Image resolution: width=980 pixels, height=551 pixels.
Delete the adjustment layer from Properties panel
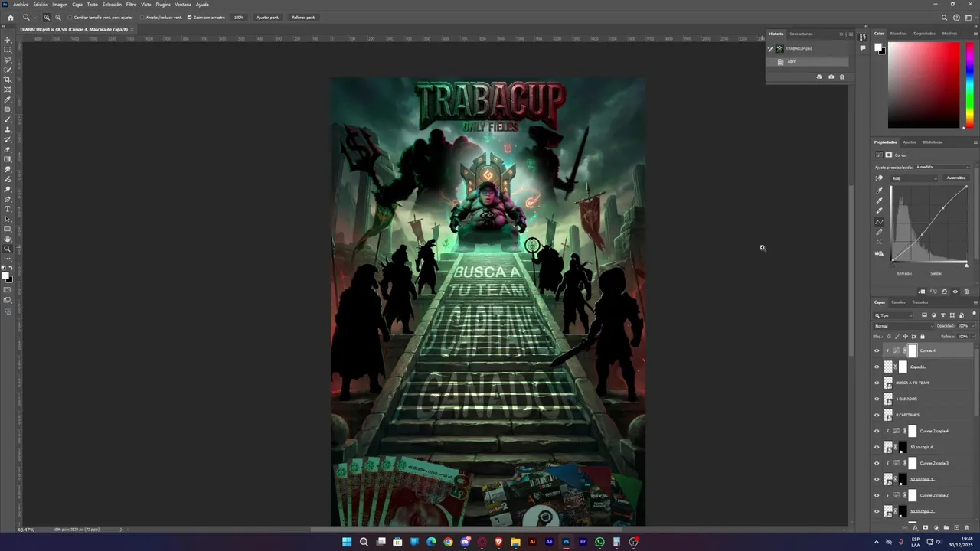(966, 292)
